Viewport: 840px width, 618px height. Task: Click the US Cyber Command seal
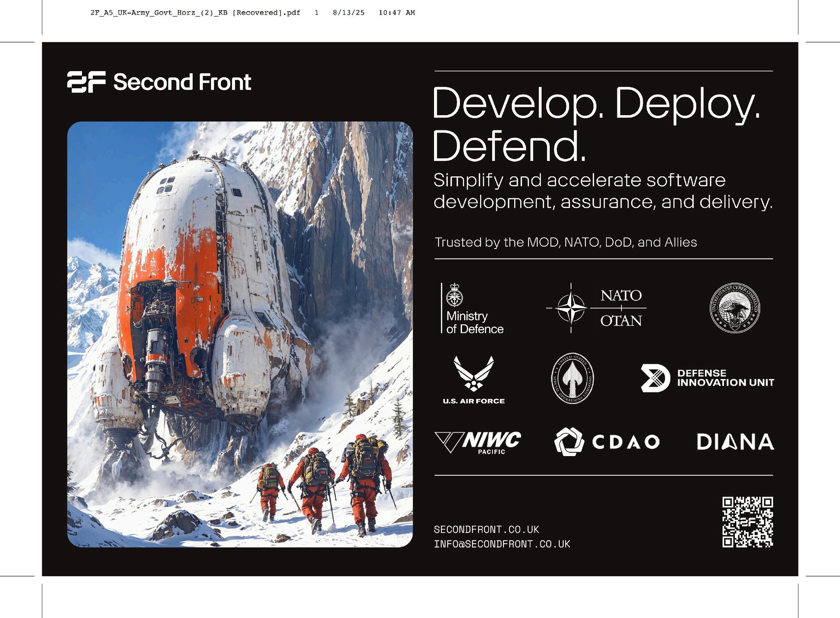click(x=735, y=308)
